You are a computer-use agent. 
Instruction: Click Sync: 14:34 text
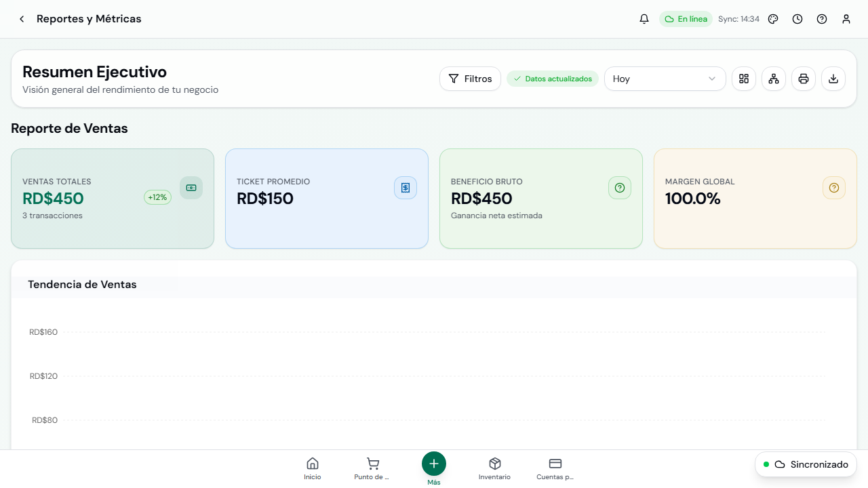pyautogui.click(x=738, y=19)
